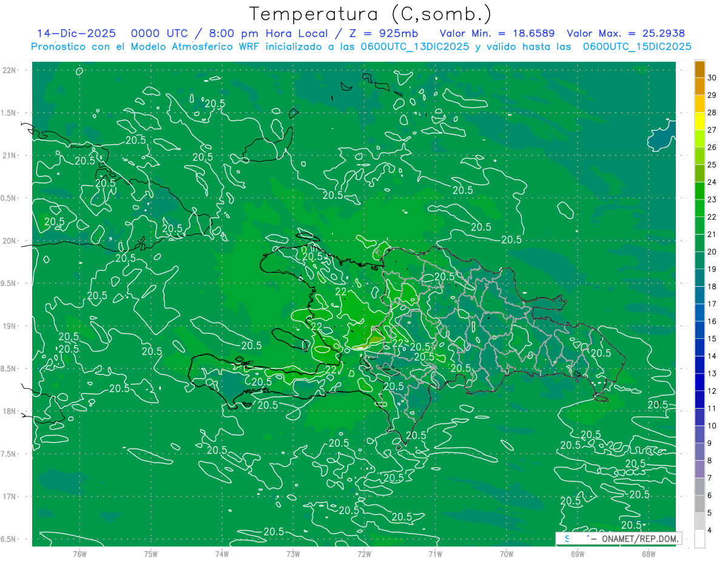Select the "0000 UTC" time text
The height and width of the screenshot is (562, 728).
161,33
